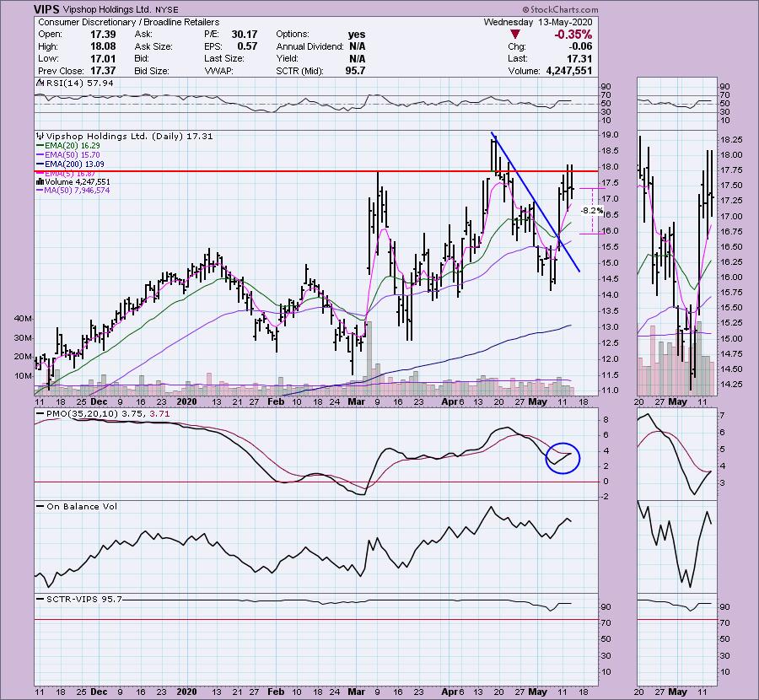Screen dimensions: 759x700
Task: Click Consumer Discretionary / Broadline Retailers sector text
Action: tap(129, 22)
